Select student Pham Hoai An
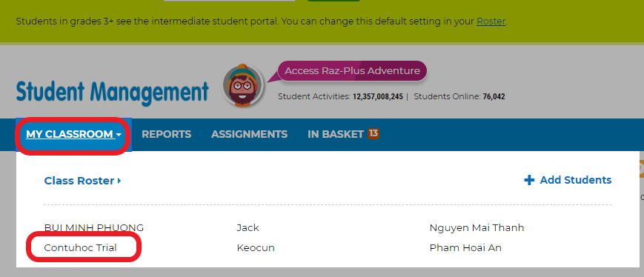Viewport: 644px width, 277px height. [x=465, y=248]
